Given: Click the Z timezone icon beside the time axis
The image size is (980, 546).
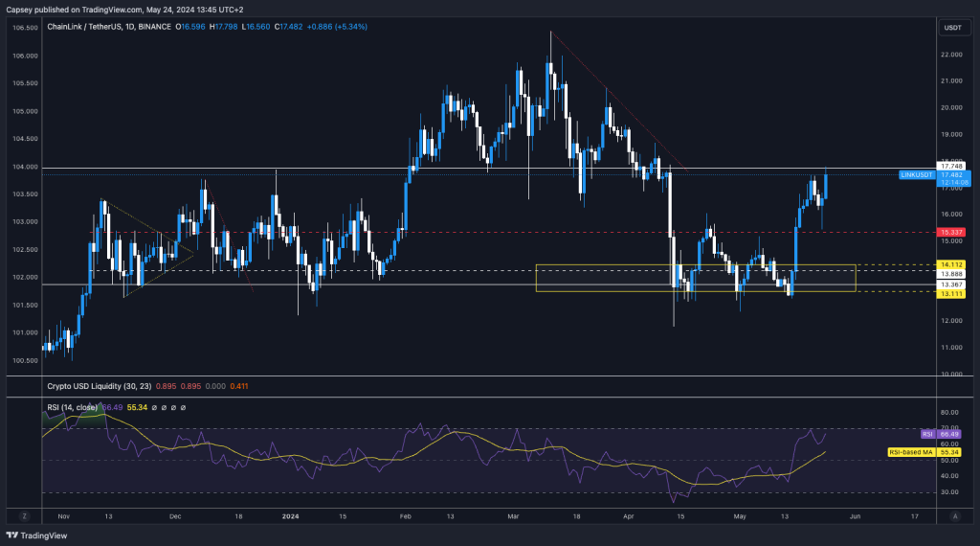Looking at the screenshot, I should coord(24,516).
